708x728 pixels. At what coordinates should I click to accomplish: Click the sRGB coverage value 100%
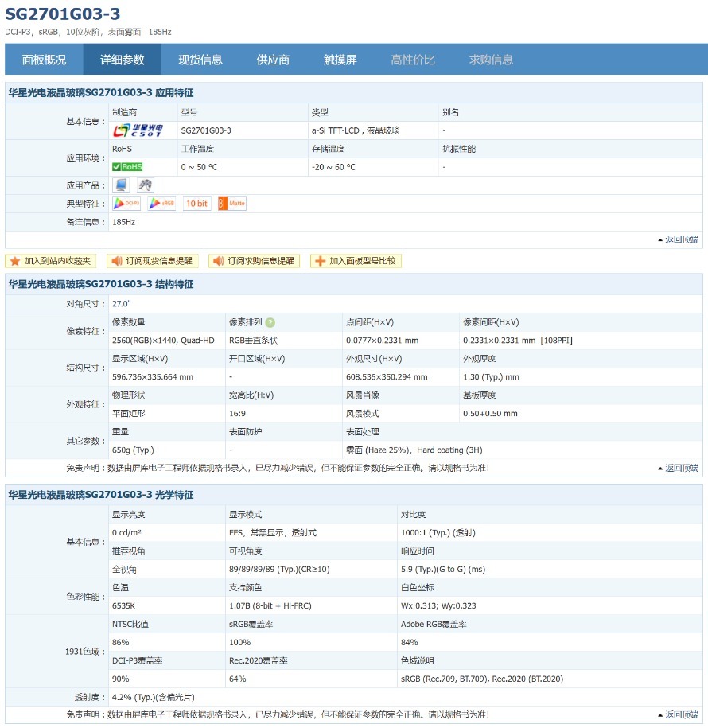click(x=239, y=643)
